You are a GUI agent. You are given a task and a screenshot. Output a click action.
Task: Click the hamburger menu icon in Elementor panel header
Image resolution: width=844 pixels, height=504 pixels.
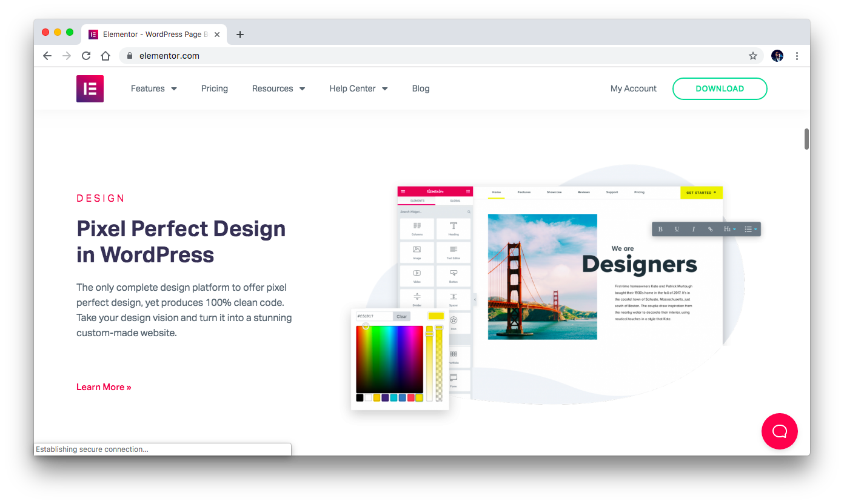403,192
